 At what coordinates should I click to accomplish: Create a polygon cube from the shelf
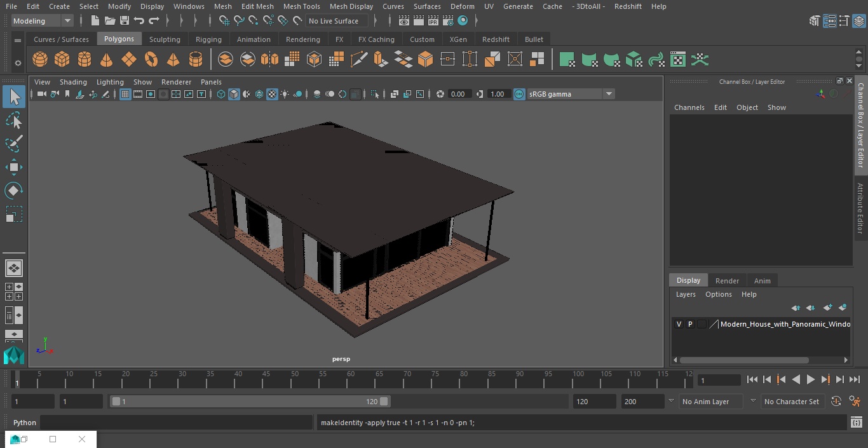coord(62,60)
